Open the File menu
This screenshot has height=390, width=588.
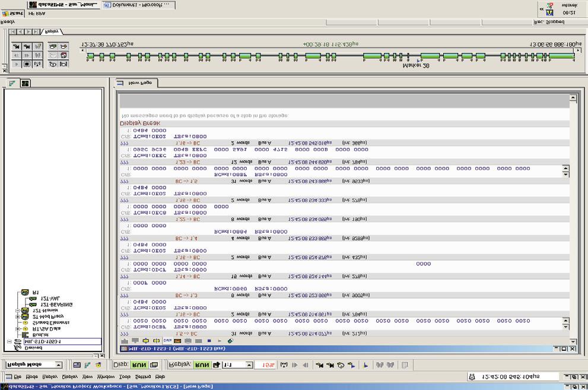(x=18, y=376)
